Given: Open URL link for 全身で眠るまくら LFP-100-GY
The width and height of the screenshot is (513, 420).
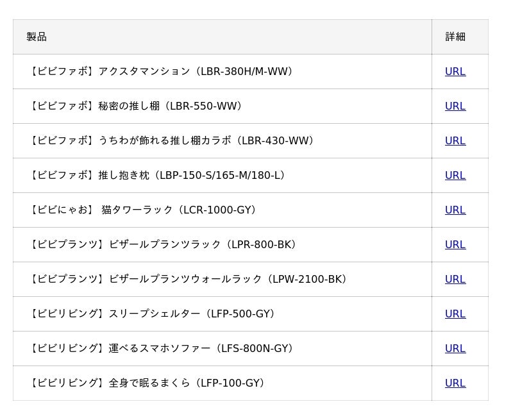Looking at the screenshot, I should click(x=455, y=383).
